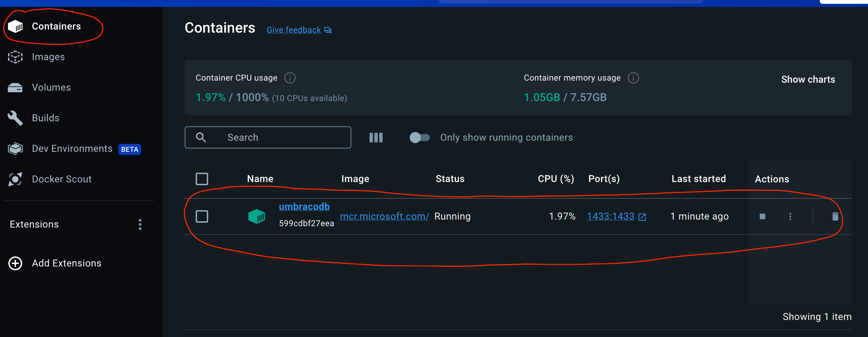
Task: Sort by Port(s) column header
Action: (x=604, y=179)
